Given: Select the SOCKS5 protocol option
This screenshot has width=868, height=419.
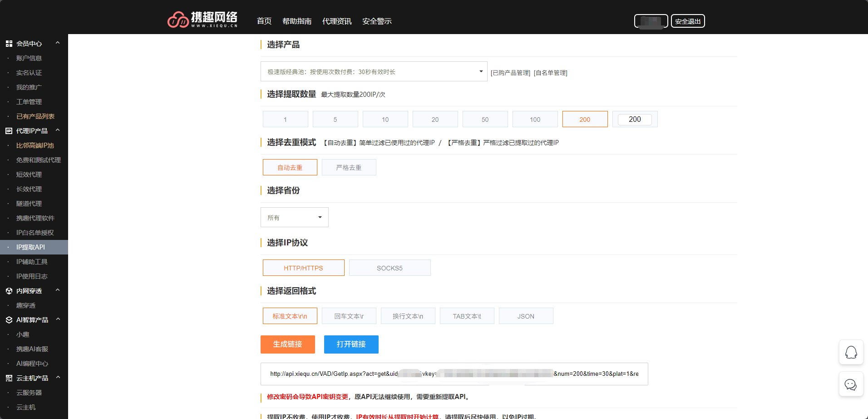Looking at the screenshot, I should pyautogui.click(x=390, y=268).
